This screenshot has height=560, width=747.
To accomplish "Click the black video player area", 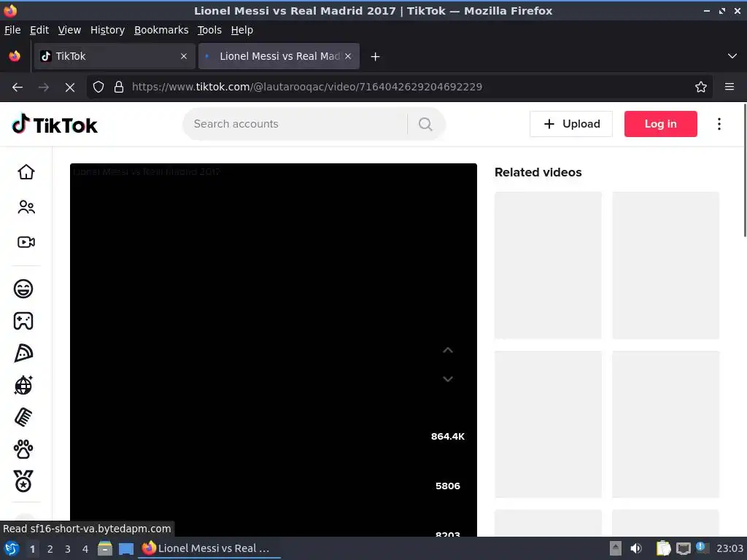I will [273, 349].
